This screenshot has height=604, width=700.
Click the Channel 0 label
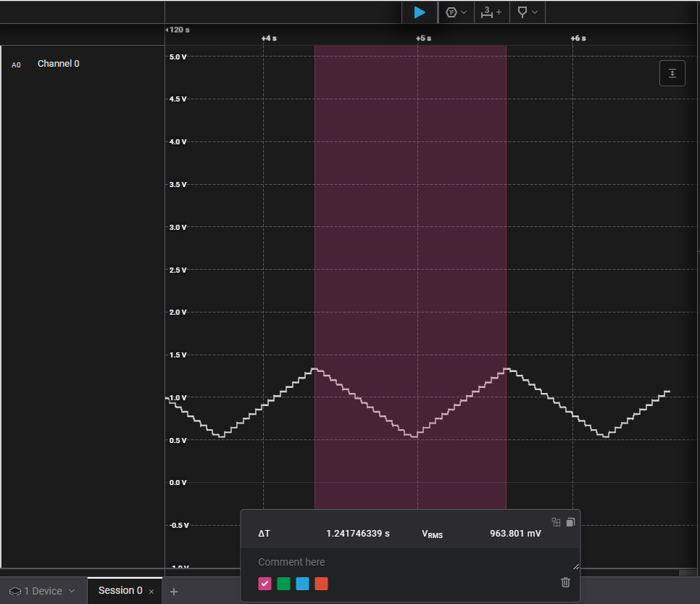point(58,64)
